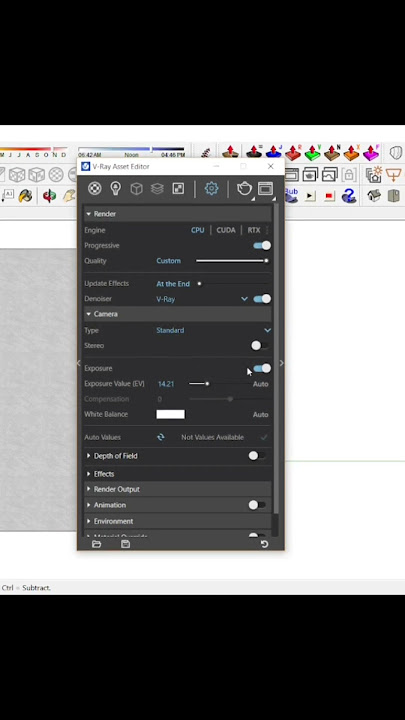Image resolution: width=405 pixels, height=720 pixels.
Task: Enable the Animation toggle
Action: click(257, 505)
